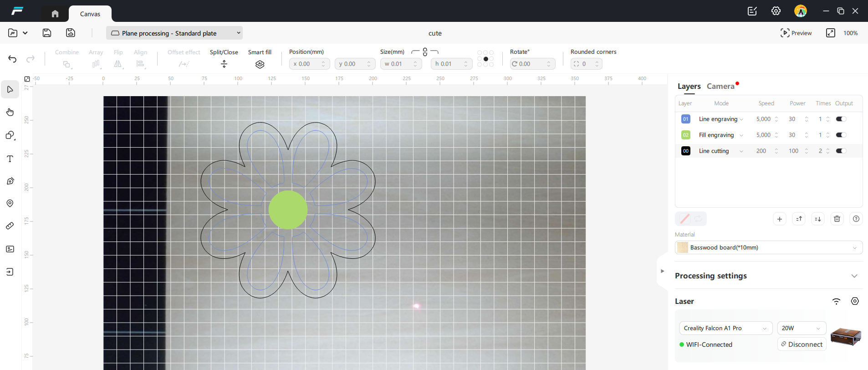Click the Smart fill icon
The height and width of the screenshot is (370, 868).
point(260,64)
